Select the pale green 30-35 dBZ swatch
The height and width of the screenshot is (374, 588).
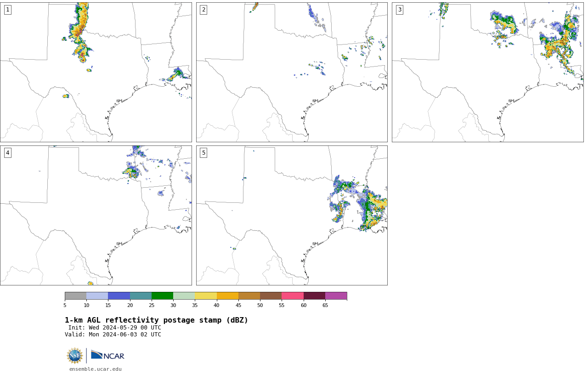(184, 296)
